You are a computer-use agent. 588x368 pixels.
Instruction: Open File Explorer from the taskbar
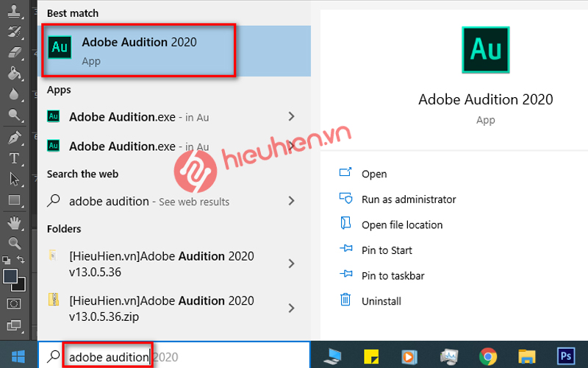(527, 357)
